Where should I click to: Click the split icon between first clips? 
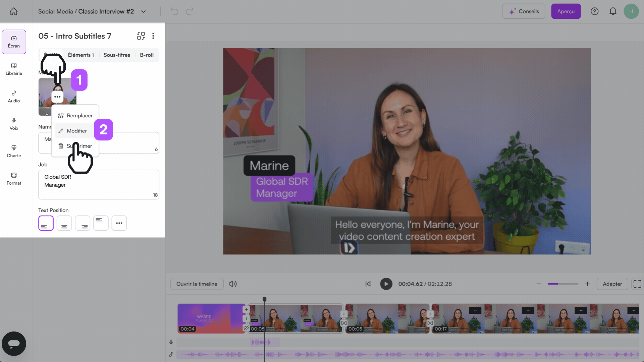(246, 319)
